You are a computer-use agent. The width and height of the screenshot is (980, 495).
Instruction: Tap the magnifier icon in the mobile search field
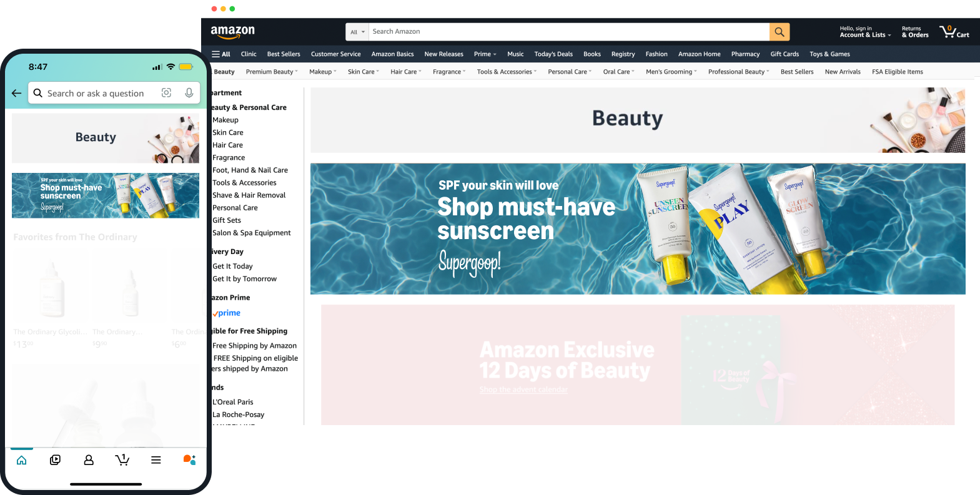pos(38,93)
